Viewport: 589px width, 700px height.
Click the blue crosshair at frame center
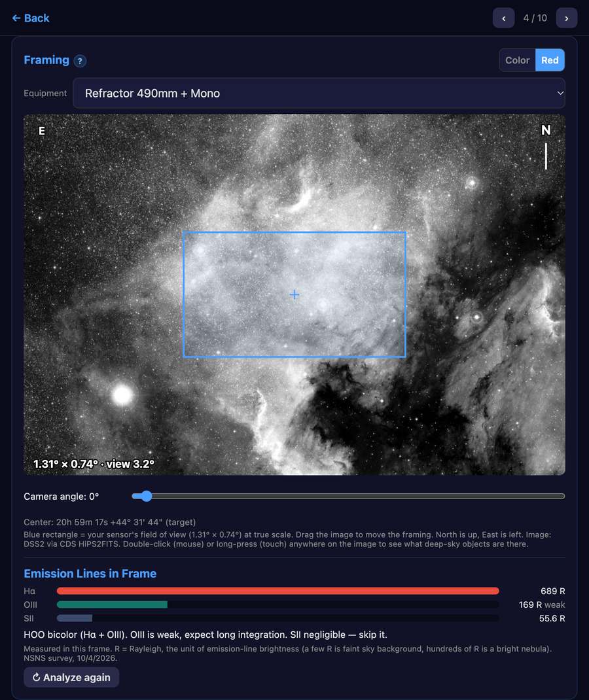click(294, 294)
